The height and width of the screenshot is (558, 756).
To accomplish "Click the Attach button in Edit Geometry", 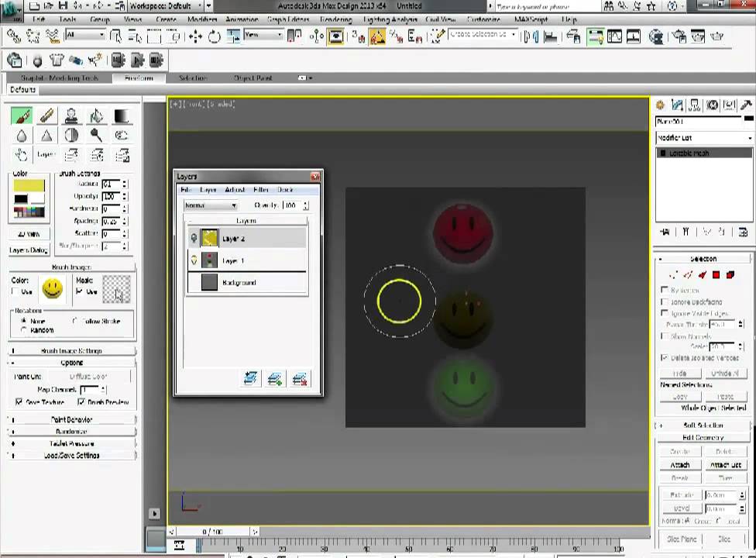I will 680,465.
